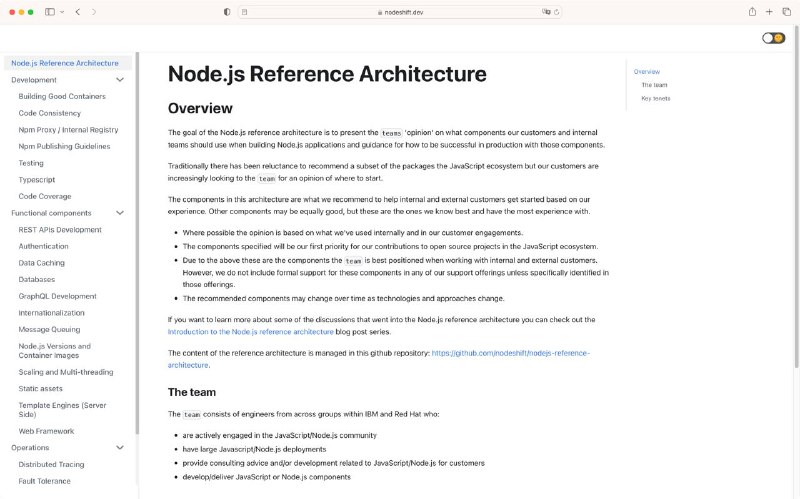The image size is (800, 499).
Task: Click The team section heading
Action: (192, 392)
